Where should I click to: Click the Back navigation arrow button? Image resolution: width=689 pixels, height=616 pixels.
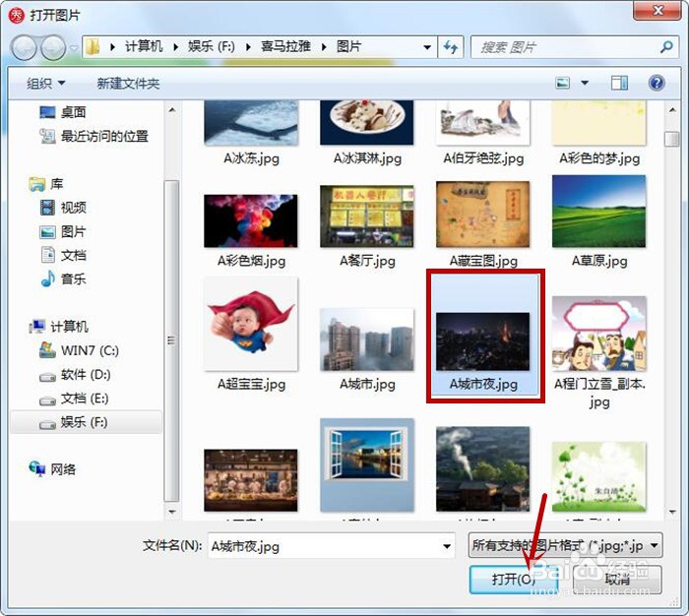click(x=25, y=47)
